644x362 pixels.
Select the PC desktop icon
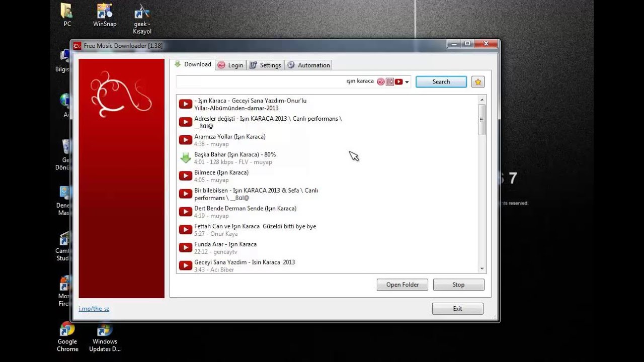[x=67, y=15]
